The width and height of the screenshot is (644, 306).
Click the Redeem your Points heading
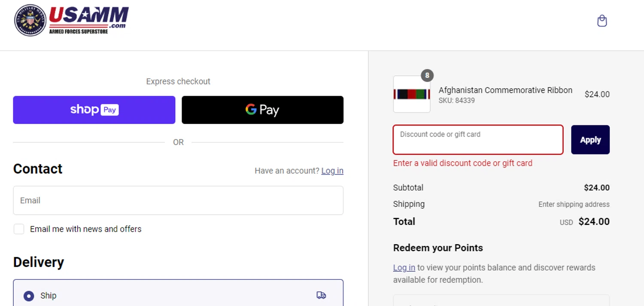pyautogui.click(x=438, y=248)
